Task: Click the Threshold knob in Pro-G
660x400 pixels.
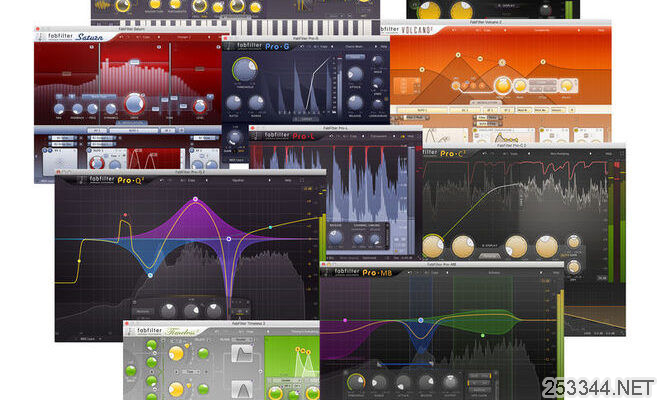Action: (x=245, y=70)
